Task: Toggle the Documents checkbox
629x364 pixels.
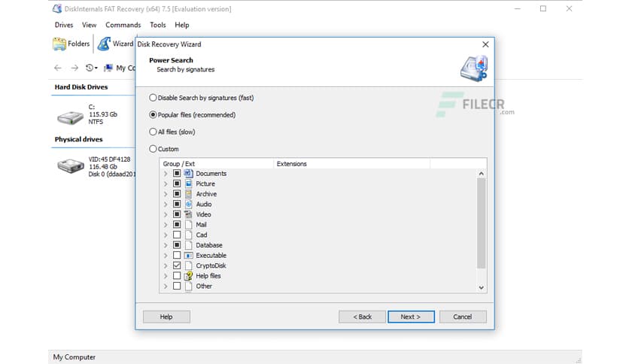Action: pyautogui.click(x=177, y=174)
